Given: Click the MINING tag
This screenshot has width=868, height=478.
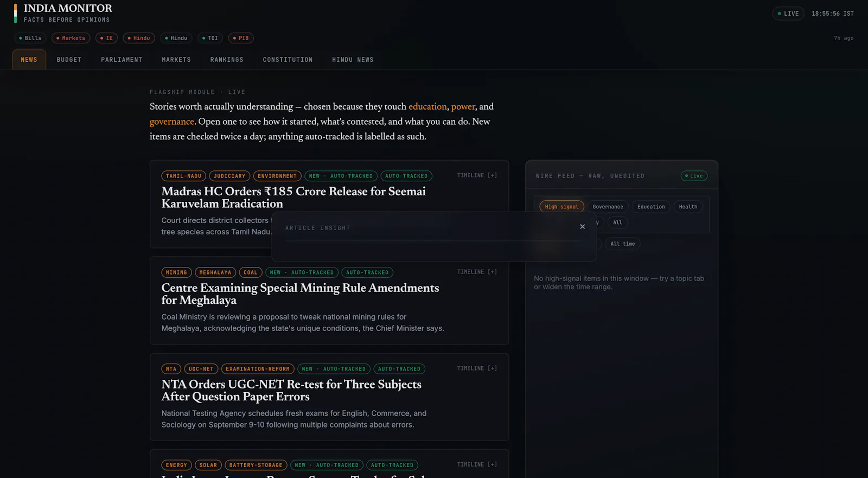Looking at the screenshot, I should 176,272.
